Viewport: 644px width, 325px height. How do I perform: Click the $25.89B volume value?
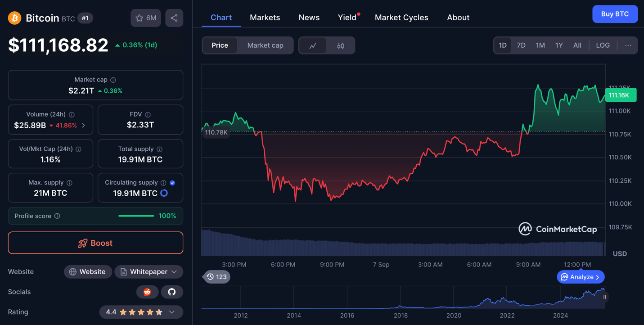coord(30,126)
